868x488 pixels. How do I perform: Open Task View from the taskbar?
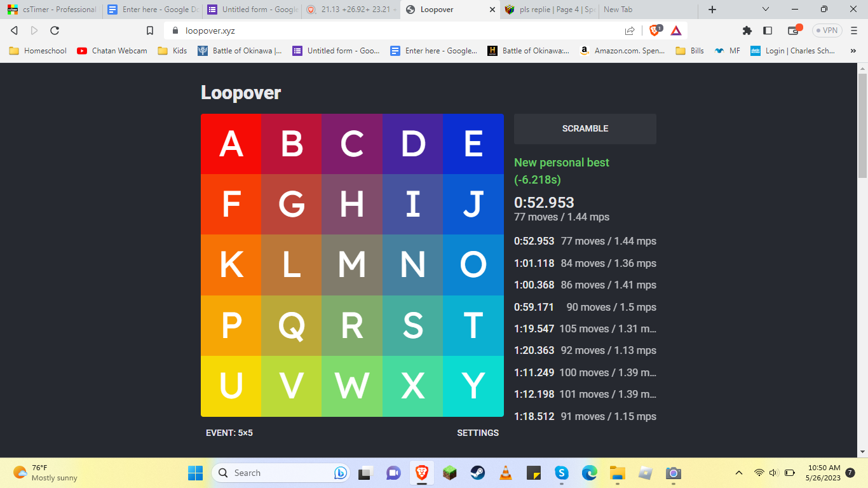[365, 473]
